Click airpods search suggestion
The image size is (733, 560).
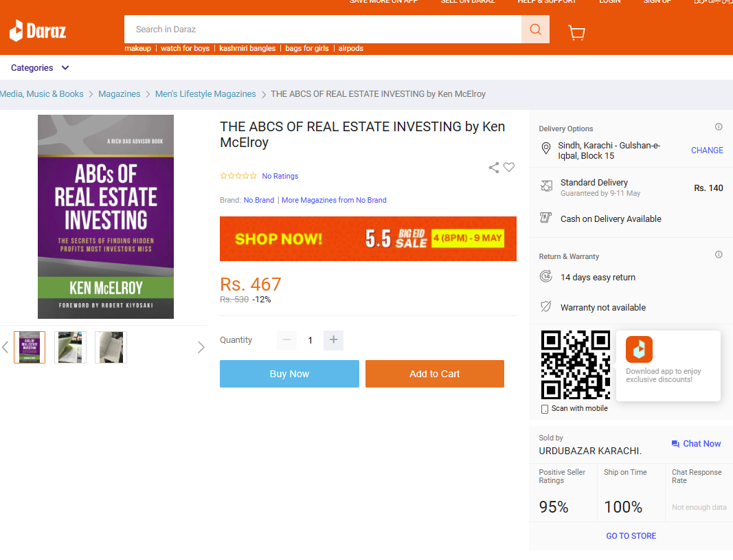(x=350, y=48)
